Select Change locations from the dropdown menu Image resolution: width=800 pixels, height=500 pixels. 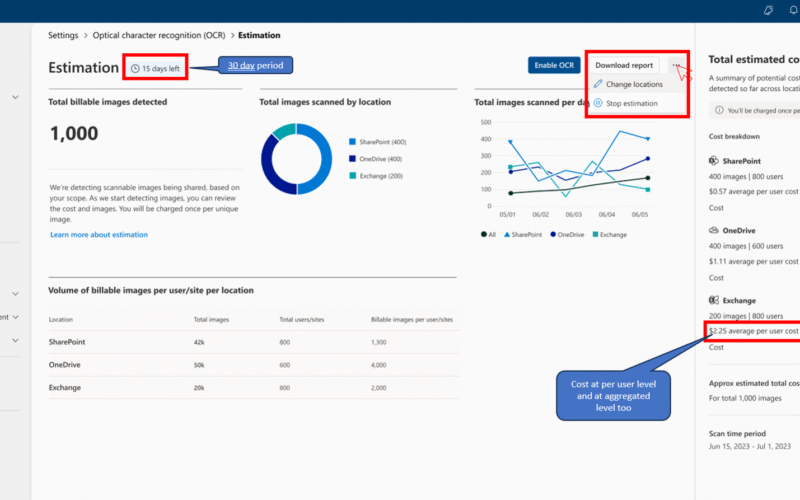[634, 84]
